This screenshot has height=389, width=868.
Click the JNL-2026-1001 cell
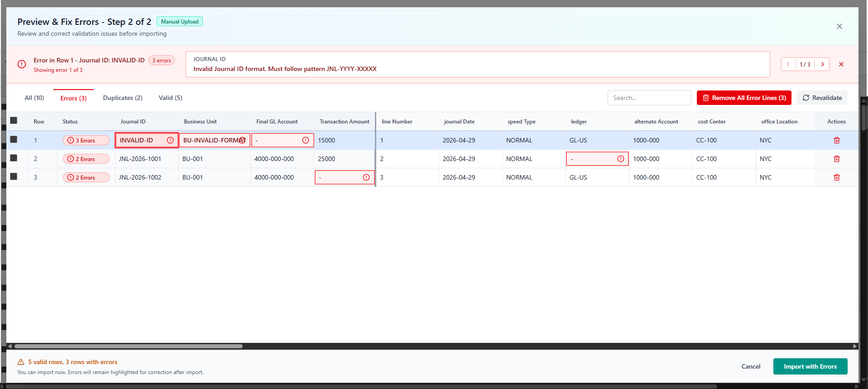click(x=147, y=159)
